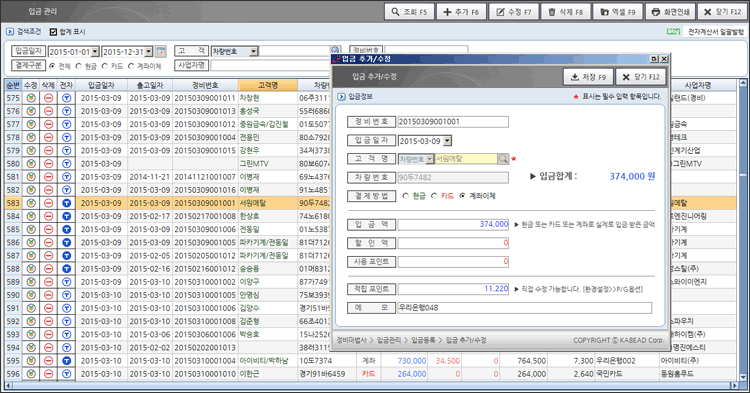This screenshot has height=393, width=750.
Task: Click the horizontal scrollbar right arrow
Action: (x=734, y=385)
